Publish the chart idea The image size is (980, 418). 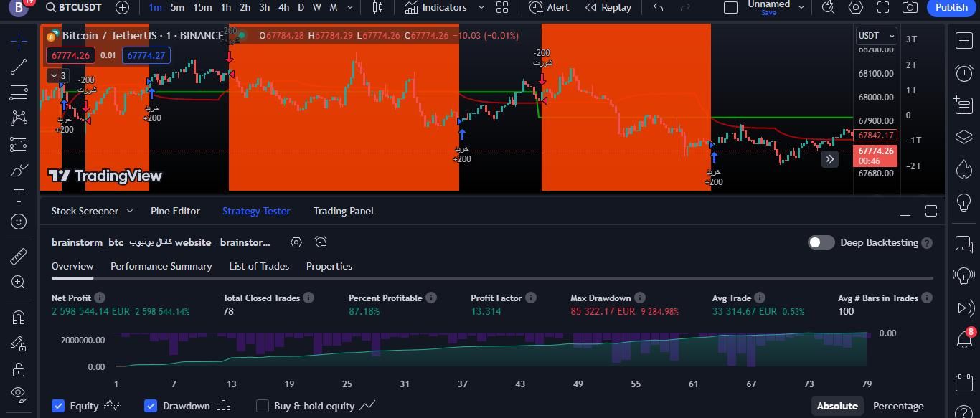click(951, 7)
